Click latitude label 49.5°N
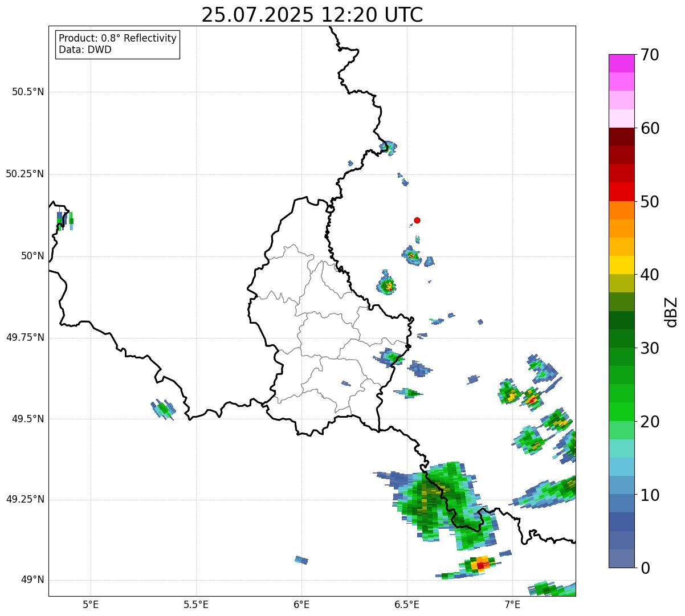This screenshot has width=685, height=616. coord(28,419)
